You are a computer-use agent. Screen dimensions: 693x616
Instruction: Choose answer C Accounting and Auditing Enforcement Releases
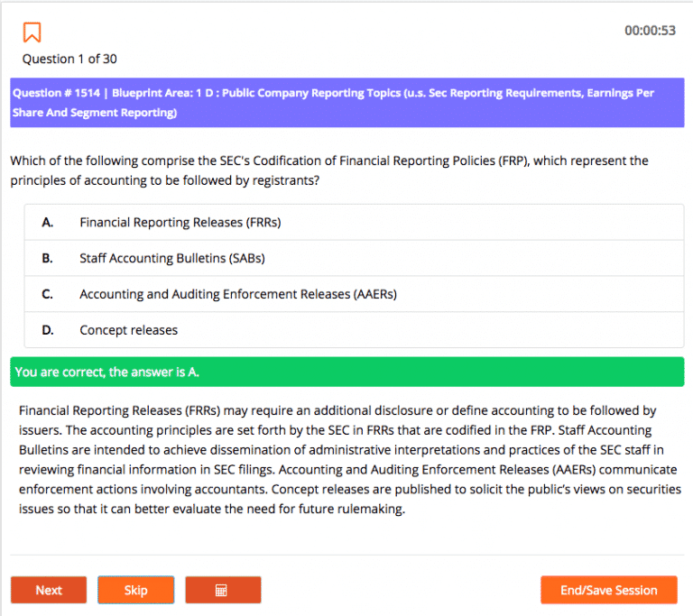(x=354, y=294)
